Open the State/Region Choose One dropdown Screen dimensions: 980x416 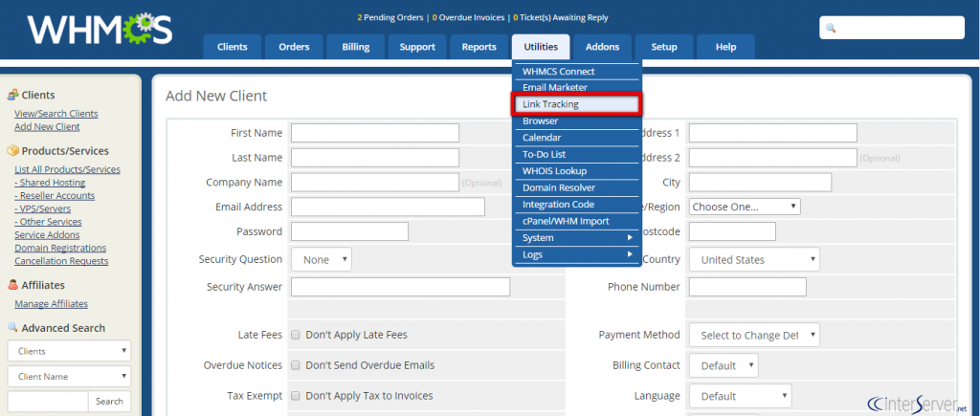tap(745, 207)
